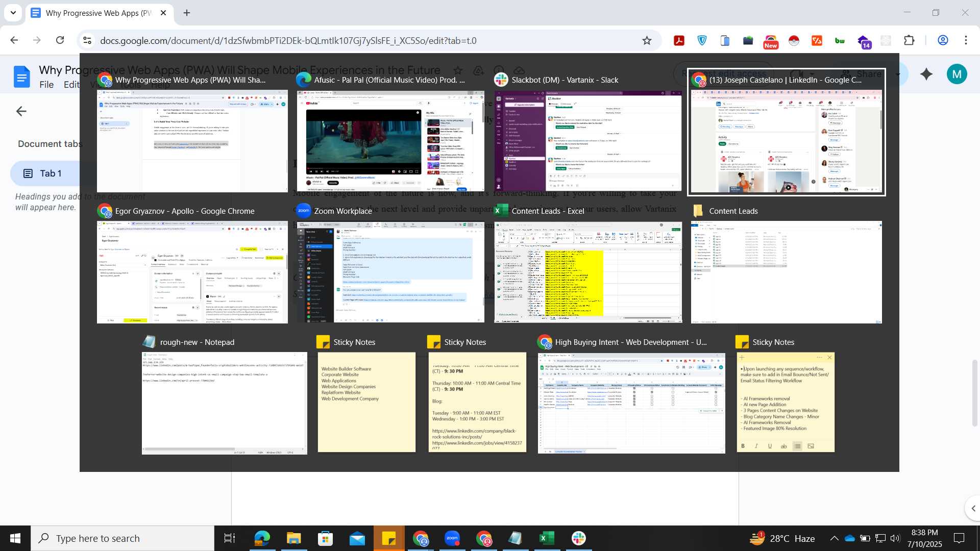Screen dimensions: 980x551
Task: Open the weather widget 28°C Haze
Action: (x=782, y=538)
